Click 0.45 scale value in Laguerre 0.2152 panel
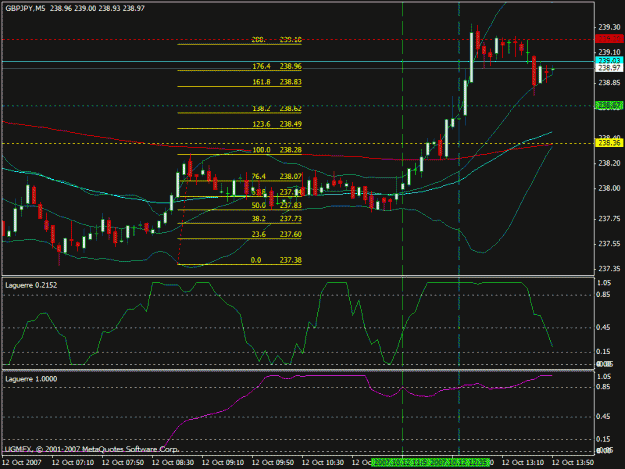The image size is (625, 469). (x=604, y=328)
